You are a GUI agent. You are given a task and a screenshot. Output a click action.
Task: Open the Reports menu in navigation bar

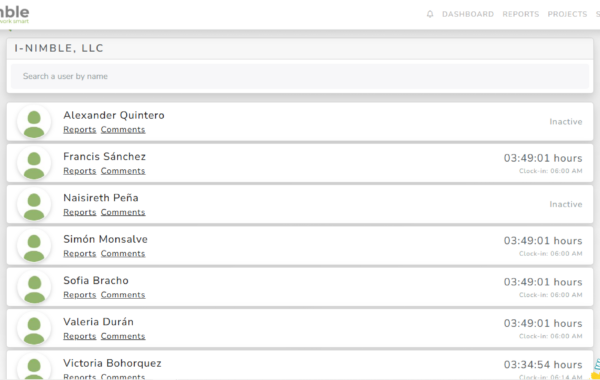pyautogui.click(x=520, y=14)
